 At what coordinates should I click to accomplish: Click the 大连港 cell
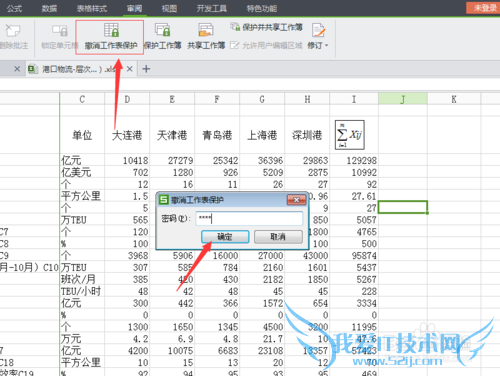(x=127, y=135)
